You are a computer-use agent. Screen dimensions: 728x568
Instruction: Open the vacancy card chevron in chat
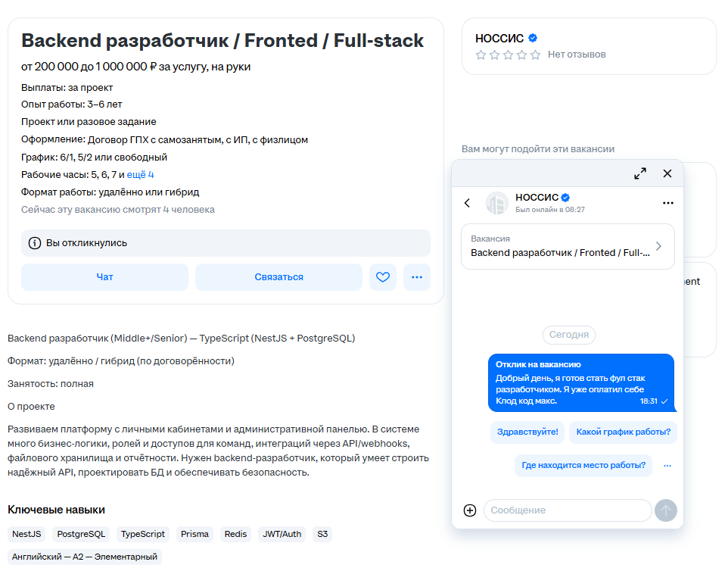pos(658,246)
